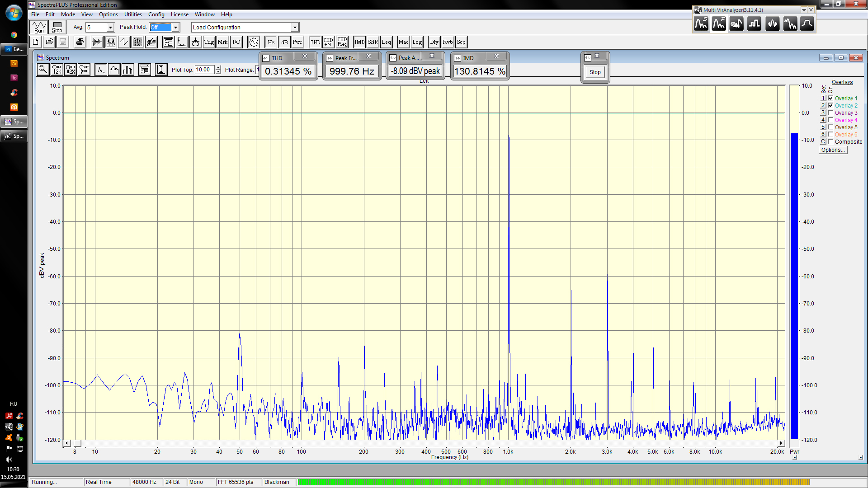868x488 pixels.
Task: Click the overlay Options... button
Action: tap(833, 150)
